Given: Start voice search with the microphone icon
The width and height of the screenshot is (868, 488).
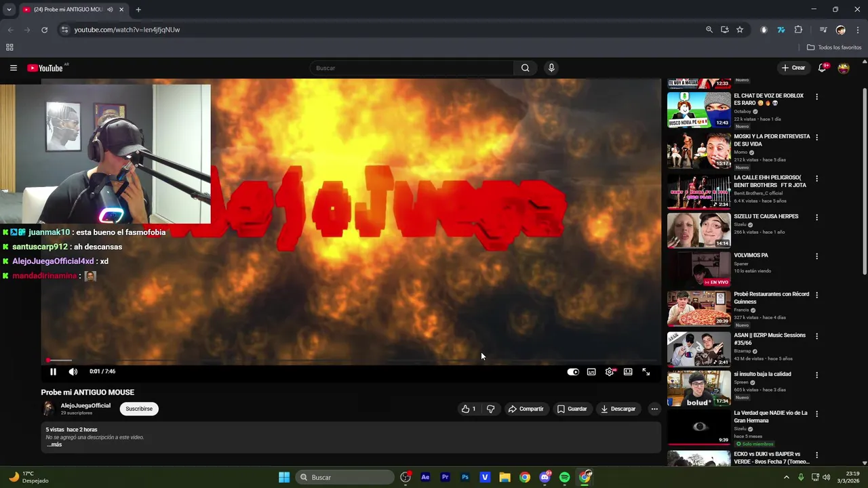Looking at the screenshot, I should pos(551,68).
